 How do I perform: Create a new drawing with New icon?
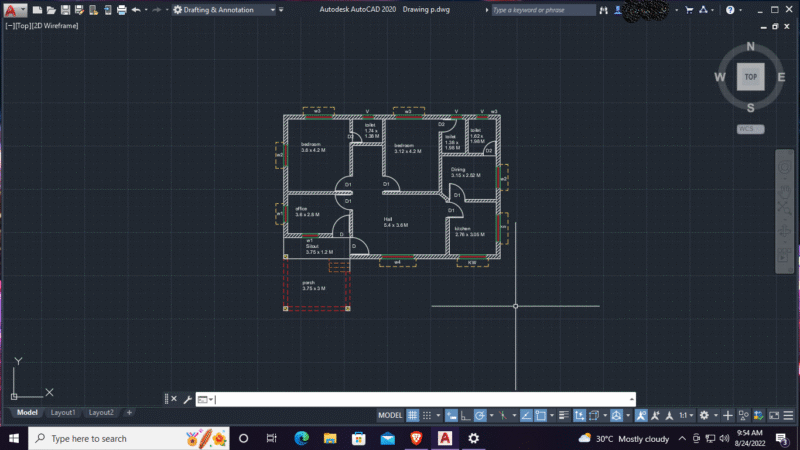pos(37,10)
